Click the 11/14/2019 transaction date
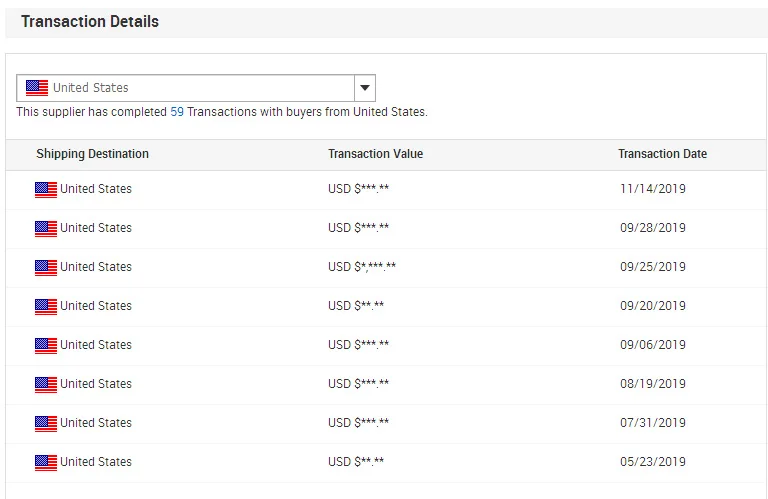Screen dimensions: 768x499 tap(652, 189)
